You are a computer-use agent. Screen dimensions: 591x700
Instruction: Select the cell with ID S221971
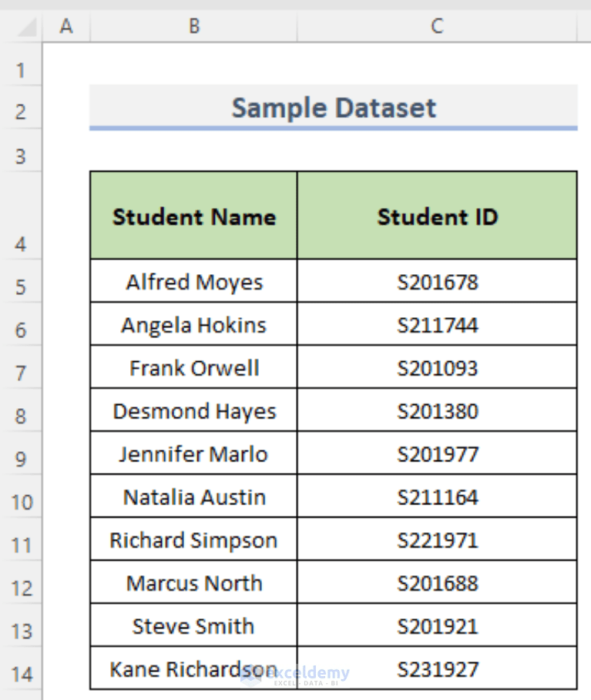click(x=436, y=539)
